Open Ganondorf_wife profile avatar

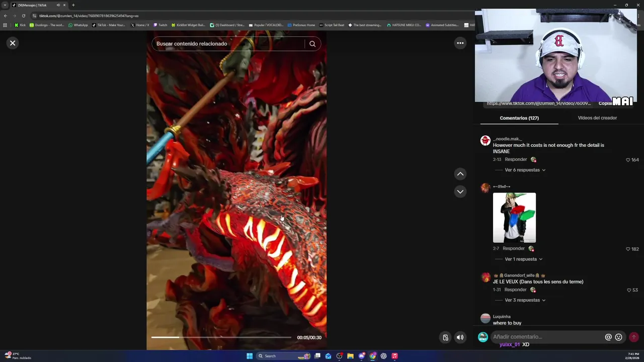[485, 278]
